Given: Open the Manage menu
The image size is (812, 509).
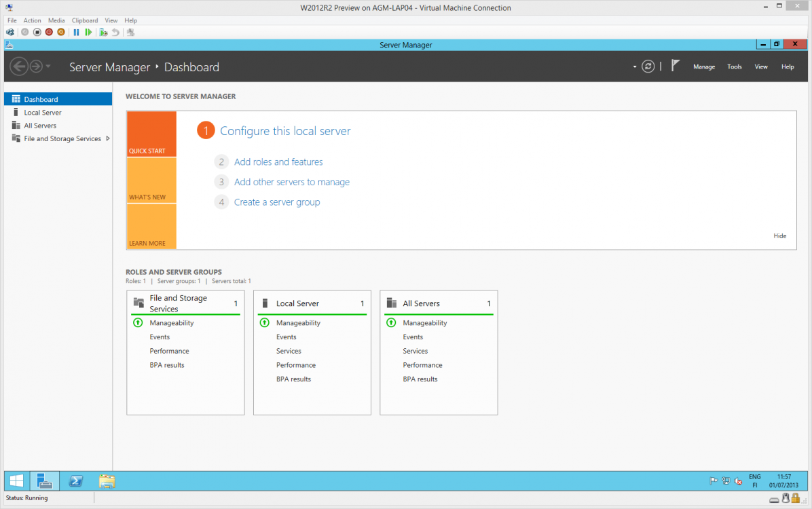Looking at the screenshot, I should pos(703,67).
